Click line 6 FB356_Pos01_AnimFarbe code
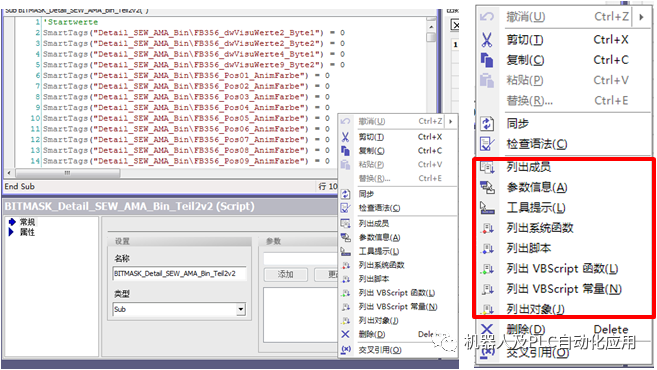Screen dimensions: 657x370 pyautogui.click(x=186, y=76)
